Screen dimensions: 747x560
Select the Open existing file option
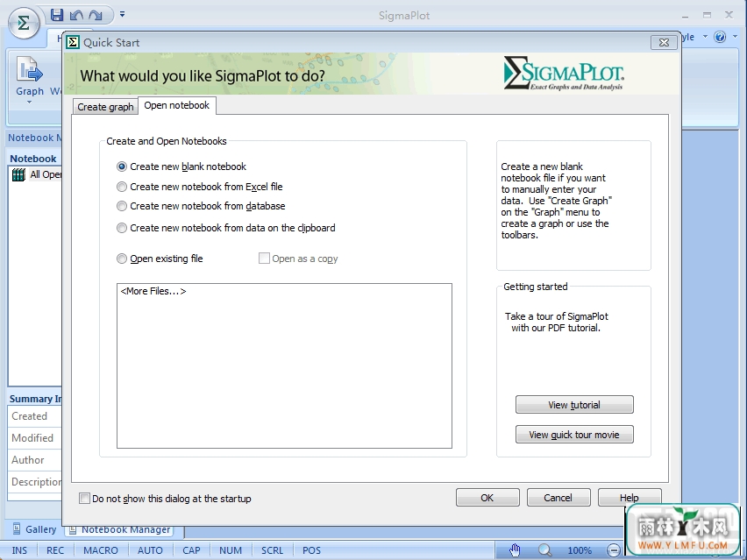[x=160, y=259]
